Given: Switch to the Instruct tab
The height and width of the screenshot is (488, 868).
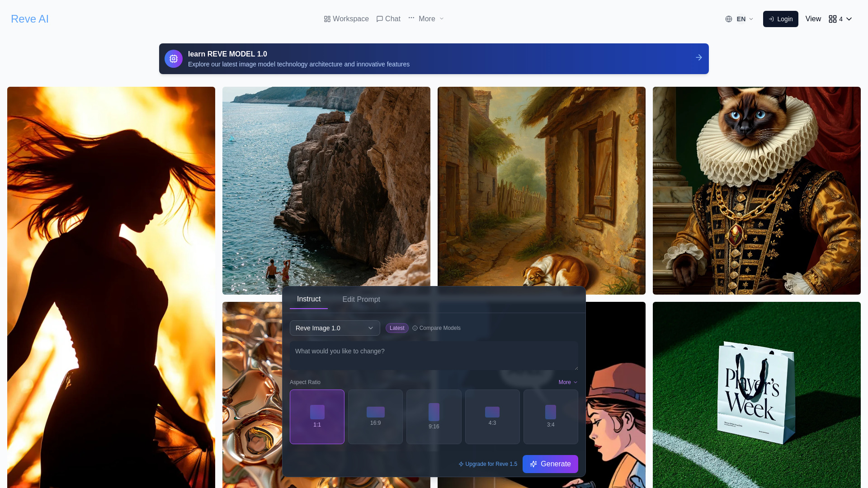Looking at the screenshot, I should pos(309,299).
